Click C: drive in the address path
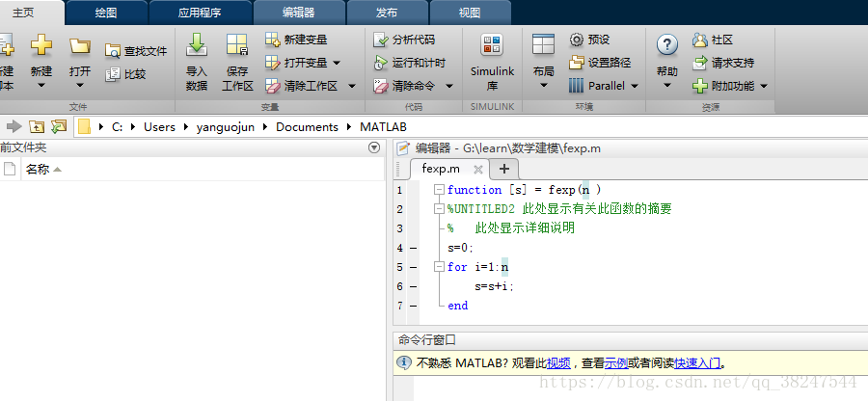 118,126
